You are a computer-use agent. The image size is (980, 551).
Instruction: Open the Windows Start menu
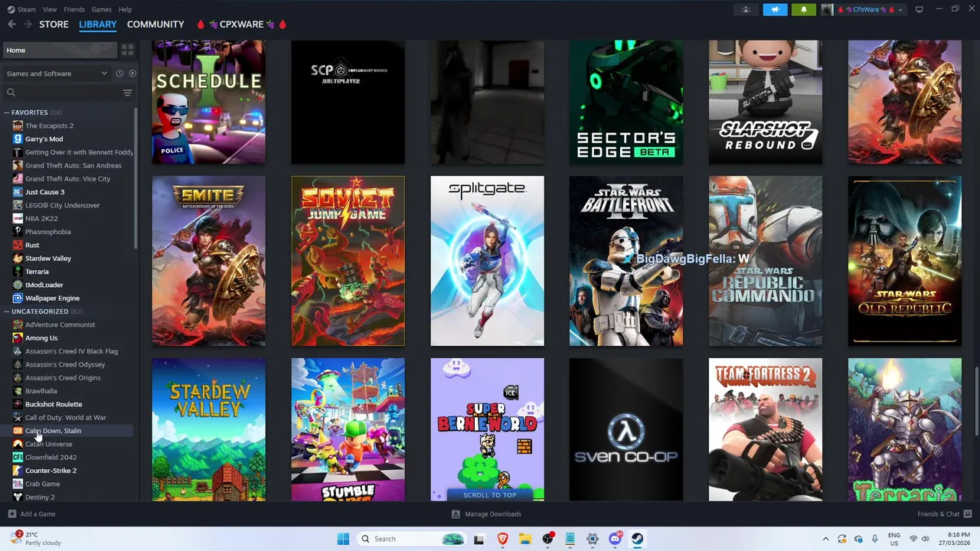(x=343, y=539)
